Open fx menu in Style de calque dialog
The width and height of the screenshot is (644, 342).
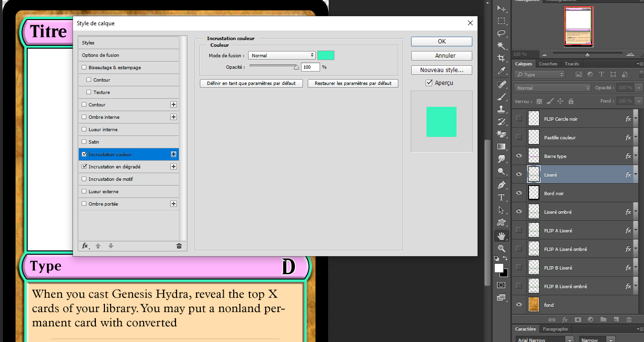85,246
